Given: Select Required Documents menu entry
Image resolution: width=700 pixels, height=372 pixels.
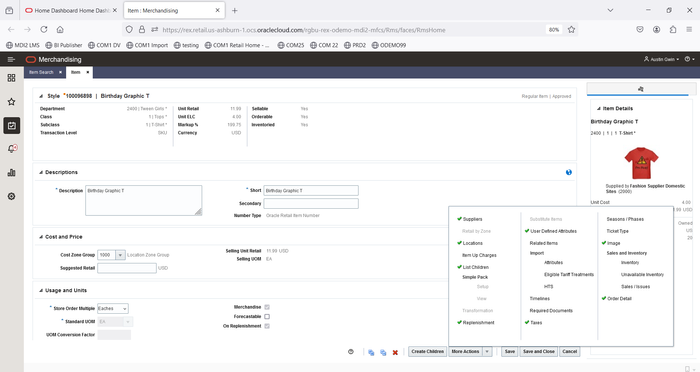Looking at the screenshot, I should click(x=551, y=311).
